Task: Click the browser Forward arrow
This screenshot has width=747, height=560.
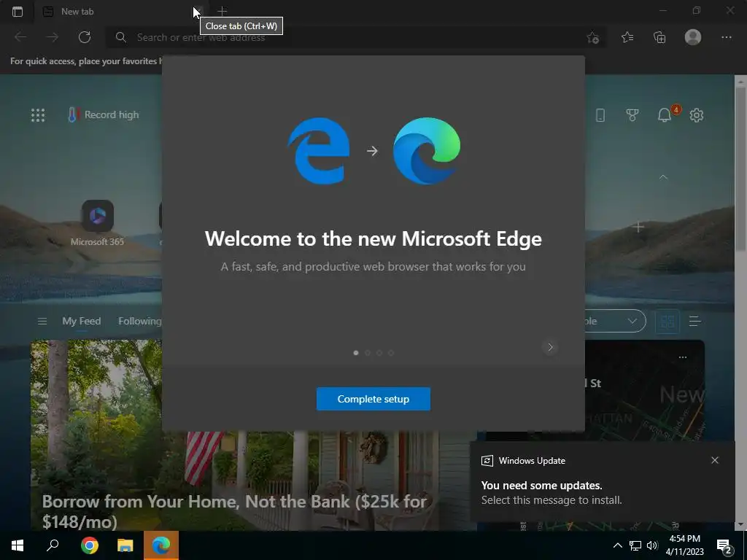Action: click(x=53, y=37)
